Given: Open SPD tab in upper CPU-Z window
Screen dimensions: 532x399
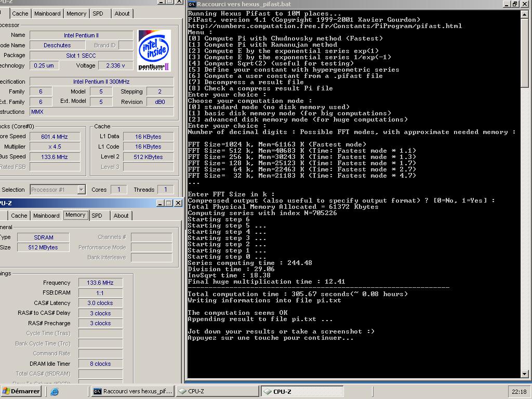Looking at the screenshot, I should (x=98, y=14).
